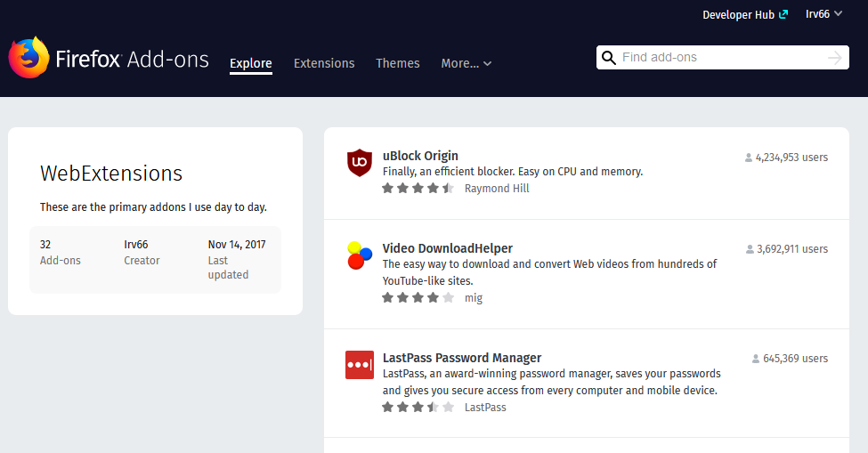Screen dimensions: 868x453
Task: Click the 3,692,911 users text
Action: click(x=792, y=249)
